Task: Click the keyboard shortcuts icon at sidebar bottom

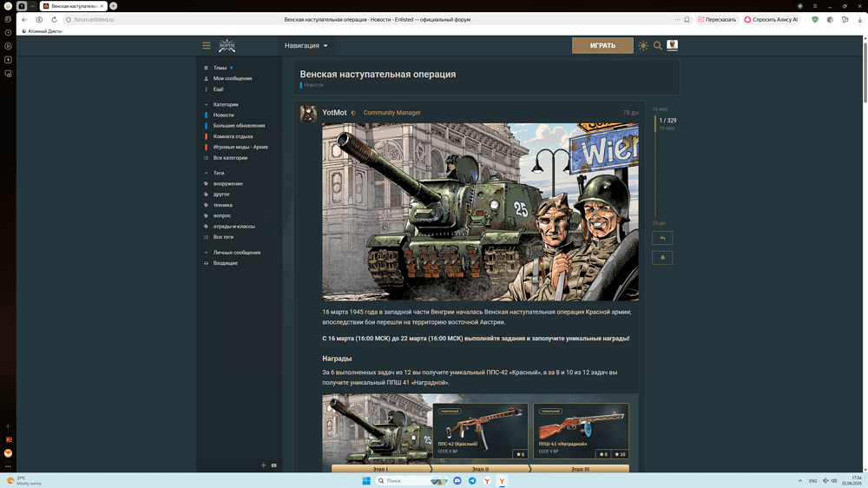Action: click(274, 465)
